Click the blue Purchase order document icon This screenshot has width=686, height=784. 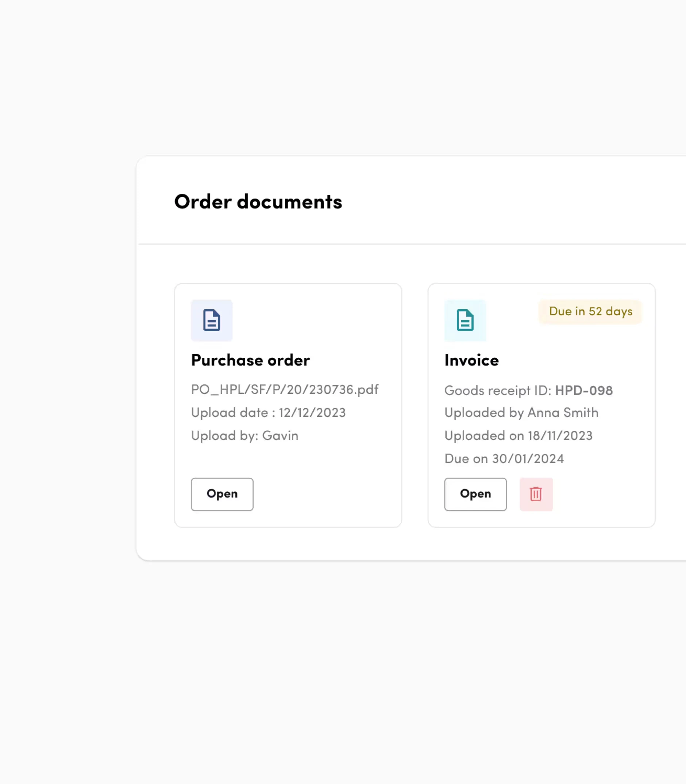coord(212,320)
